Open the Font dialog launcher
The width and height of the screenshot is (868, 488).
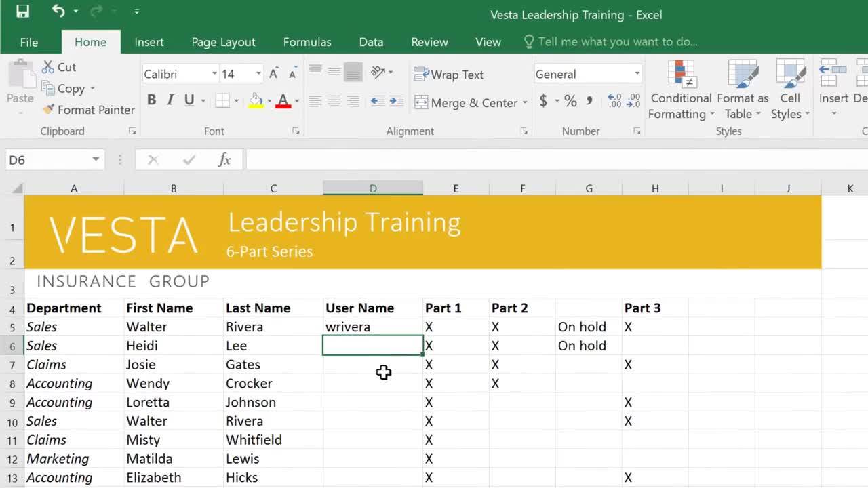tap(296, 131)
